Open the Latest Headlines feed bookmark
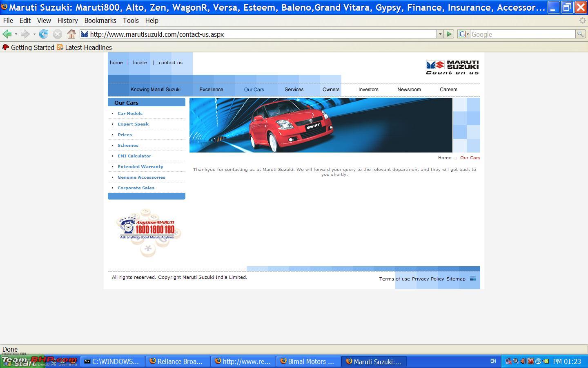The image size is (588, 368). pyautogui.click(x=84, y=47)
